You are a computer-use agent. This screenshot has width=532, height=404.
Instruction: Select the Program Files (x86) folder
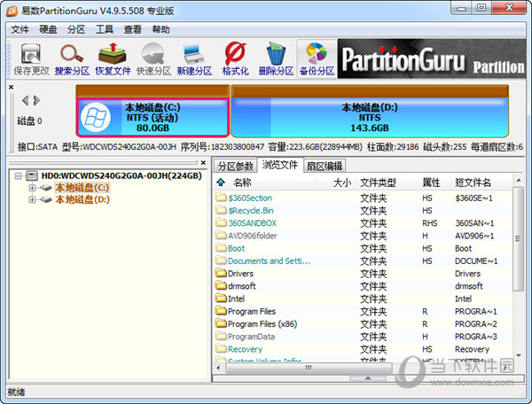(x=363, y=324)
